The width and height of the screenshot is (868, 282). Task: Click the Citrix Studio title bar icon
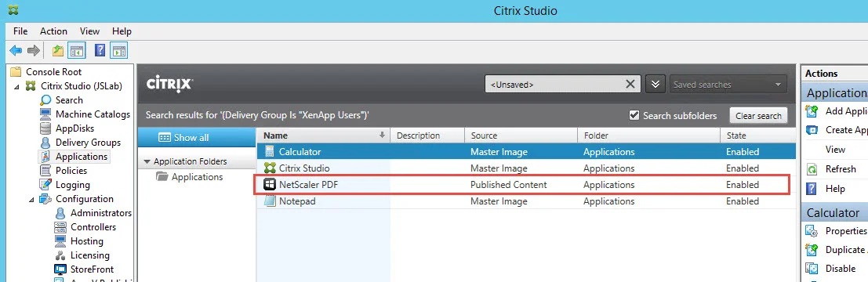(13, 10)
